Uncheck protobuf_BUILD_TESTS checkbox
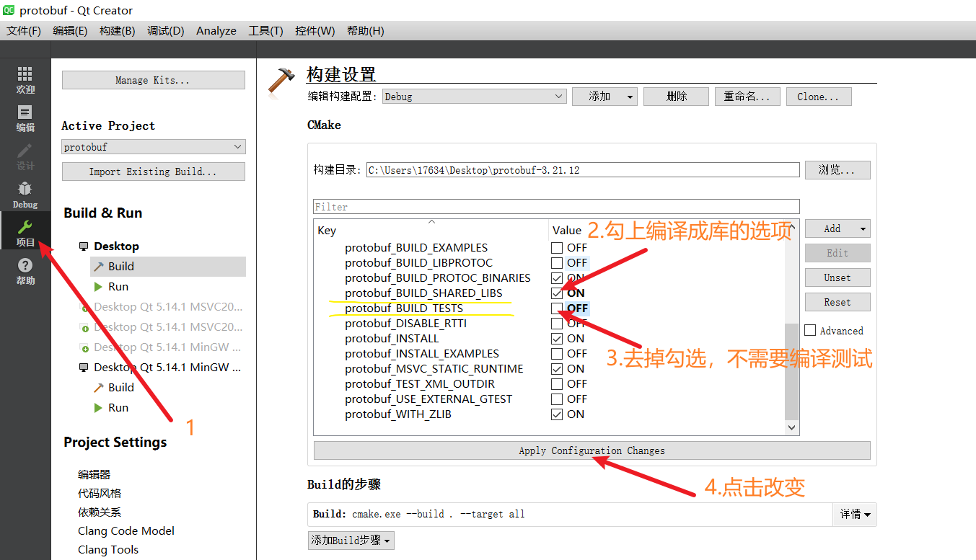Image resolution: width=976 pixels, height=560 pixels. [557, 308]
